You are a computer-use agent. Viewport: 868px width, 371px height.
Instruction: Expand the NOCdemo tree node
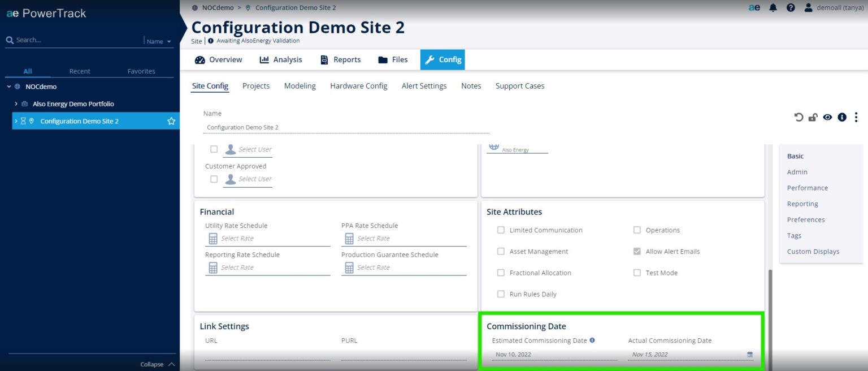click(8, 86)
